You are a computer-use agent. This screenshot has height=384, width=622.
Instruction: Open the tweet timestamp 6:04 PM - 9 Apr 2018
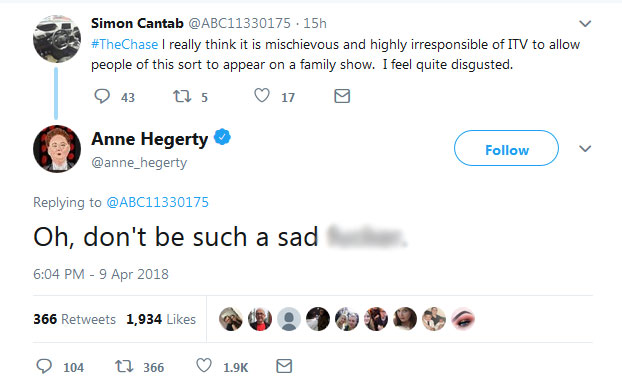[101, 274]
